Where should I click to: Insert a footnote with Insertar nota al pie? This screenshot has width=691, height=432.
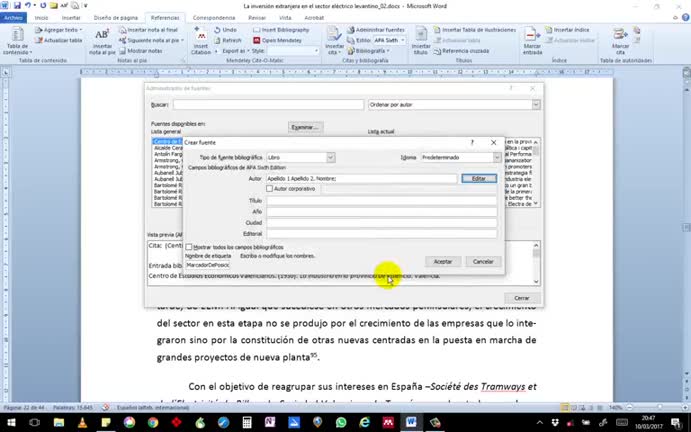(x=102, y=41)
